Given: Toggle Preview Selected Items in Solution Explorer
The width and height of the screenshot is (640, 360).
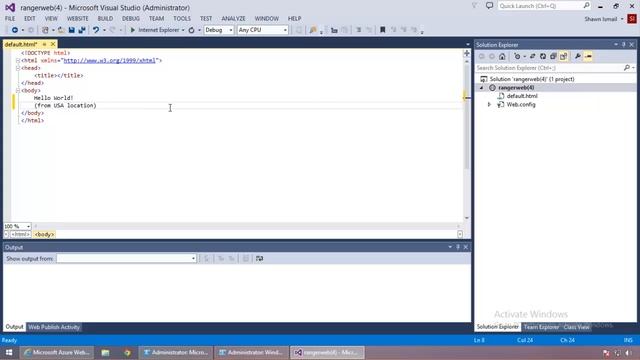Looking at the screenshot, I should pyautogui.click(x=588, y=56).
